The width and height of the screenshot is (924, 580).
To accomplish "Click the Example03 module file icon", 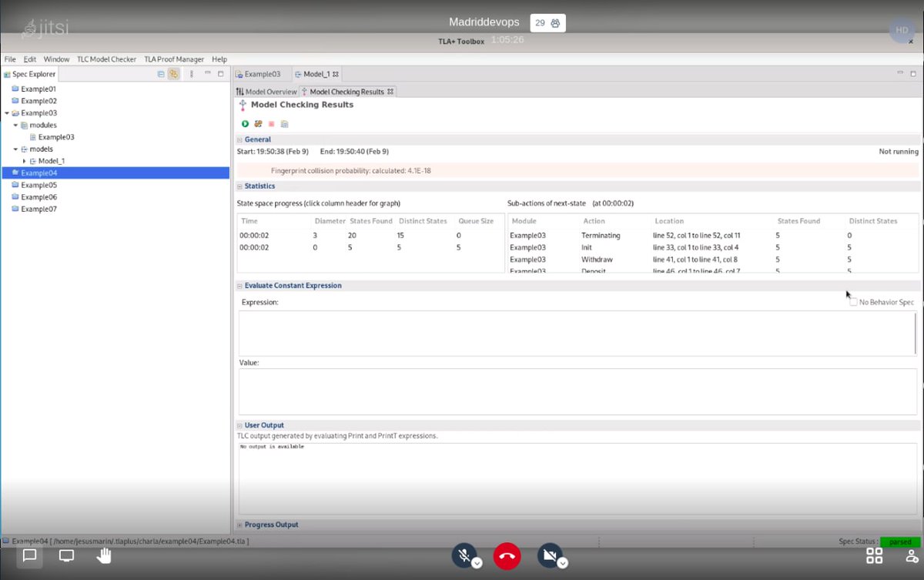I will (33, 137).
